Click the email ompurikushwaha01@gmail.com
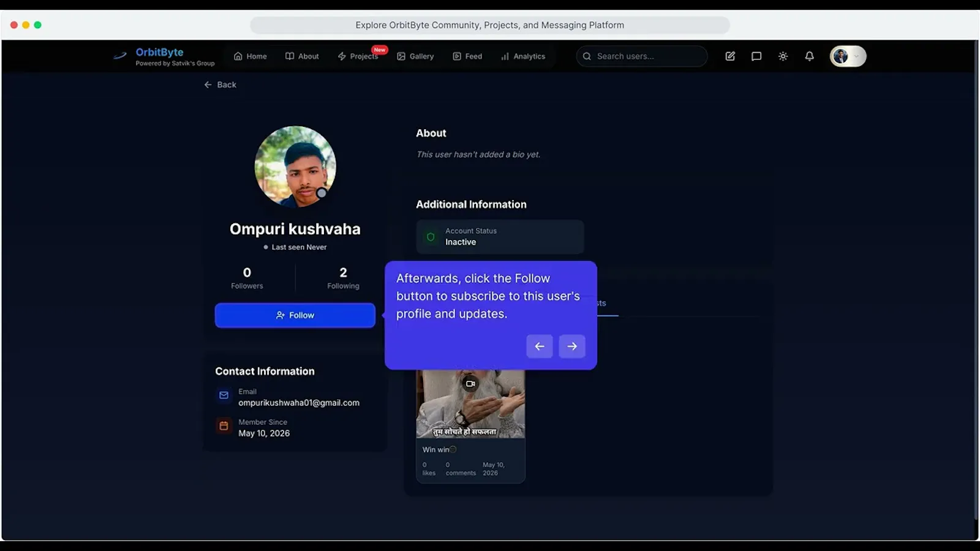Screen dimensions: 980x551 (299, 403)
